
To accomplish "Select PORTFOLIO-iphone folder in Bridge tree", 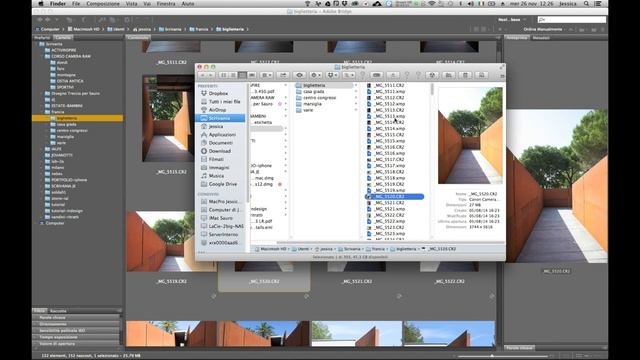I will point(69,180).
